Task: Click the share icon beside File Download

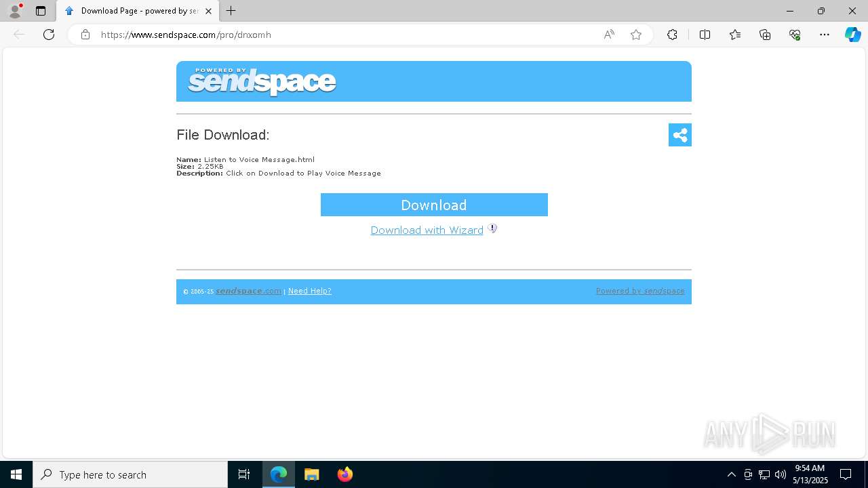Action: click(x=679, y=135)
